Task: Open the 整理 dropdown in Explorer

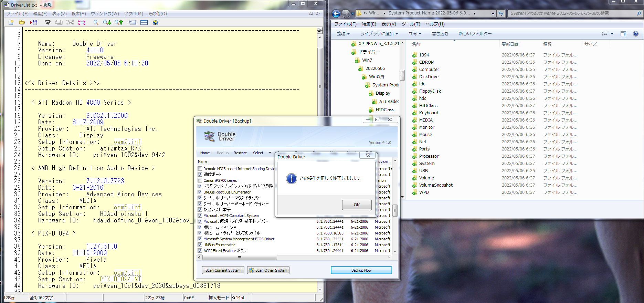Action: (343, 34)
